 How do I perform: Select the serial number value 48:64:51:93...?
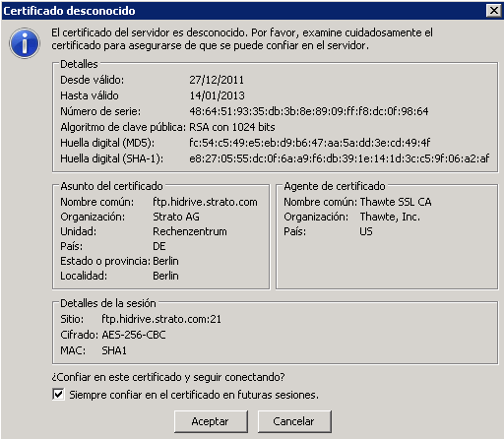[308, 111]
